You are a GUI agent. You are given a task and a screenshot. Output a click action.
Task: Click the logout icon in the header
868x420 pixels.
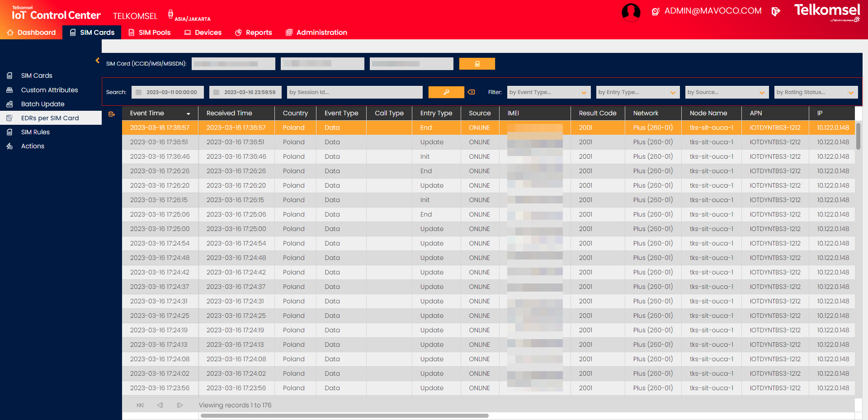tap(776, 11)
